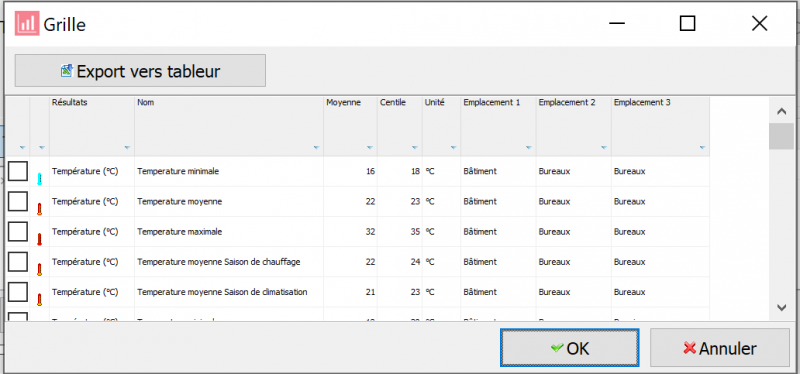
Task: Click the Résultats column header
Action: 92,126
